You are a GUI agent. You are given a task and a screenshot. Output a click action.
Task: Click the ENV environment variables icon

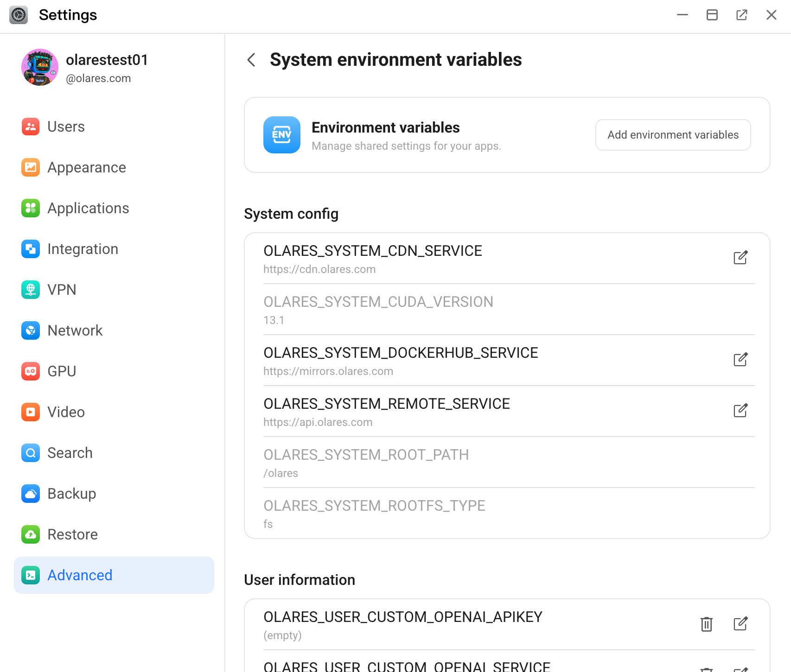pyautogui.click(x=281, y=135)
